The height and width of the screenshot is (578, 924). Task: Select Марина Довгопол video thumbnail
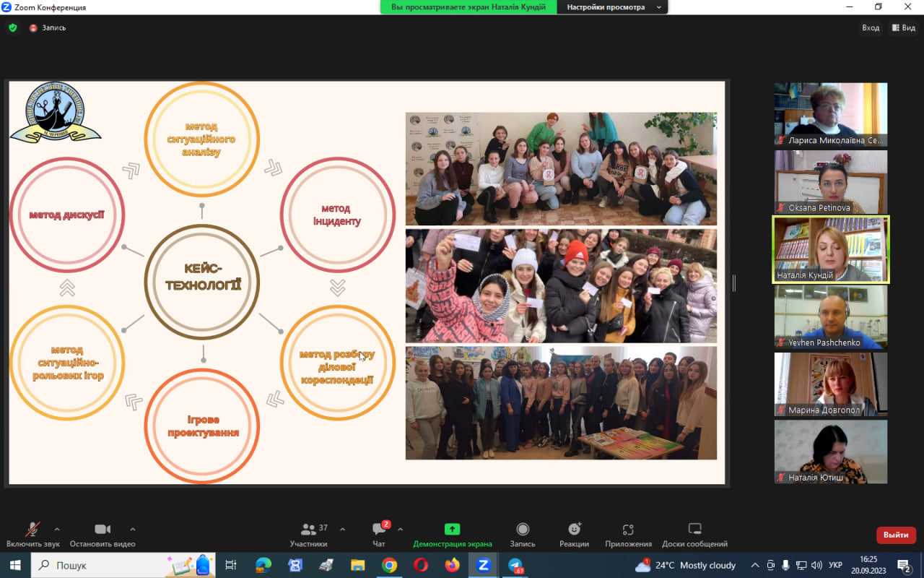(x=831, y=384)
